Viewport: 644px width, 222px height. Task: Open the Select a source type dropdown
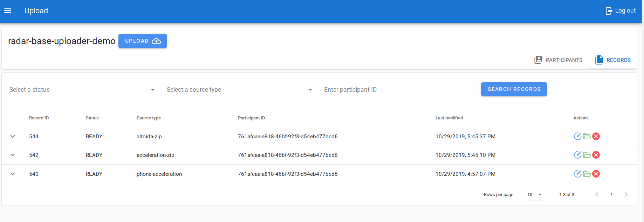(x=240, y=90)
